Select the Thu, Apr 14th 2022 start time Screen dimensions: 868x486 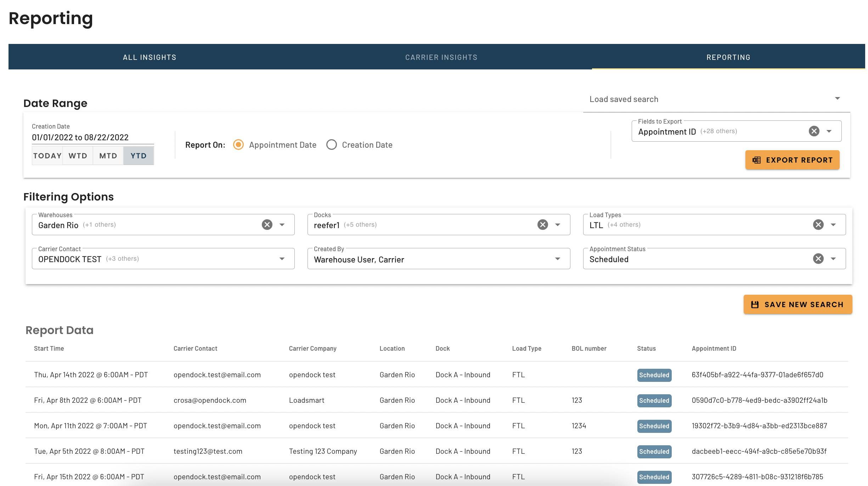click(x=91, y=375)
